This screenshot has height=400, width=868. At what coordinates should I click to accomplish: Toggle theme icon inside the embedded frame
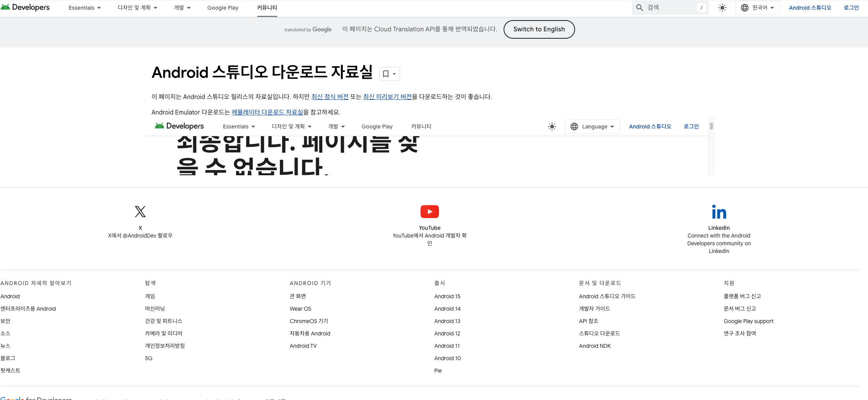(552, 126)
